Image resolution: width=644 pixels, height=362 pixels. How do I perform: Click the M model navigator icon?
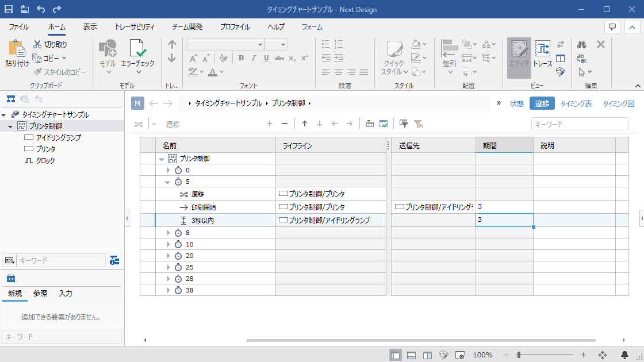click(137, 103)
